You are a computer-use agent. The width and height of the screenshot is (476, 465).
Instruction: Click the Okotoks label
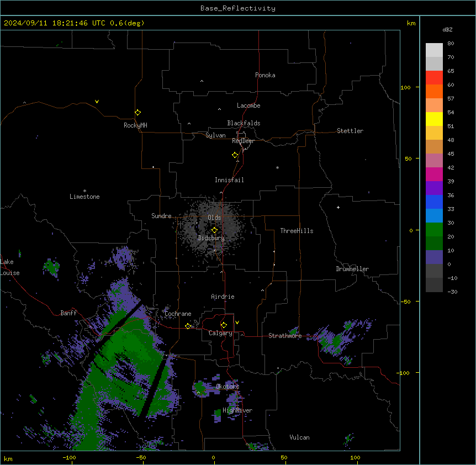(x=228, y=387)
